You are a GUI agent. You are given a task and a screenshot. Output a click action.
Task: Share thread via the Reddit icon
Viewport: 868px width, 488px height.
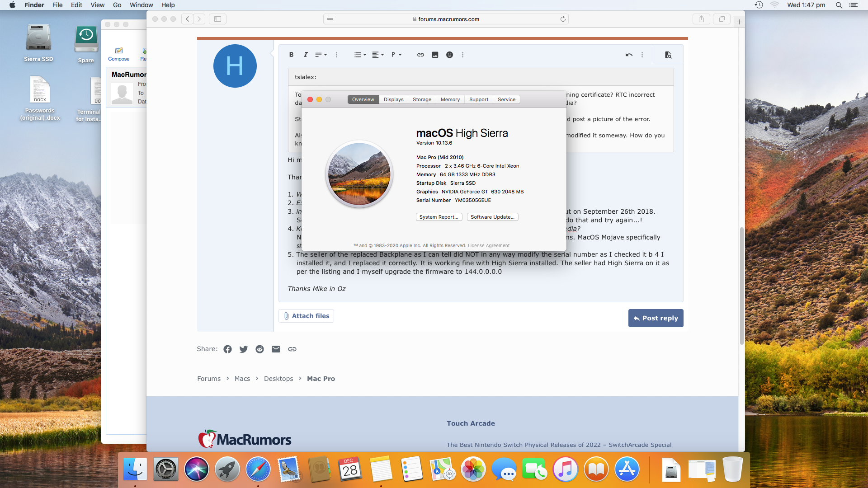(x=259, y=349)
